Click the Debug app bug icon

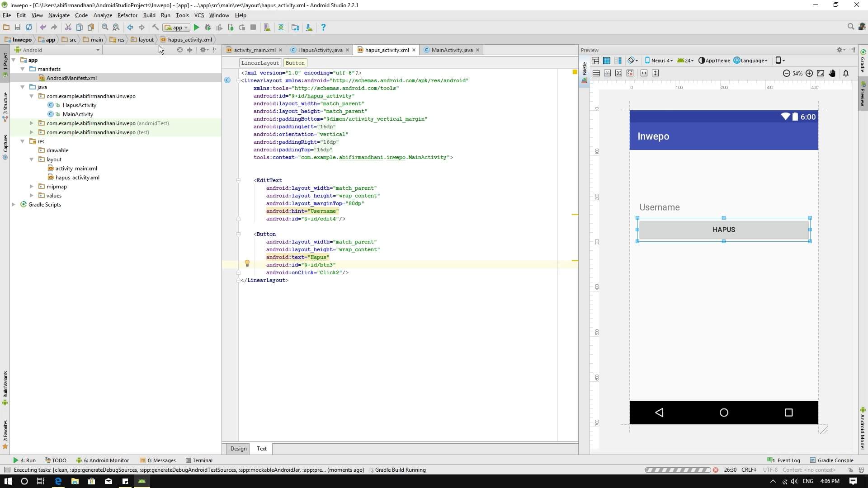208,28
